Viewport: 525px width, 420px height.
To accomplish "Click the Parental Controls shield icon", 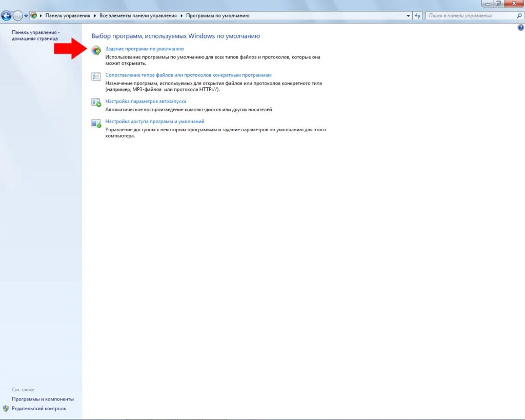I will pos(6,408).
